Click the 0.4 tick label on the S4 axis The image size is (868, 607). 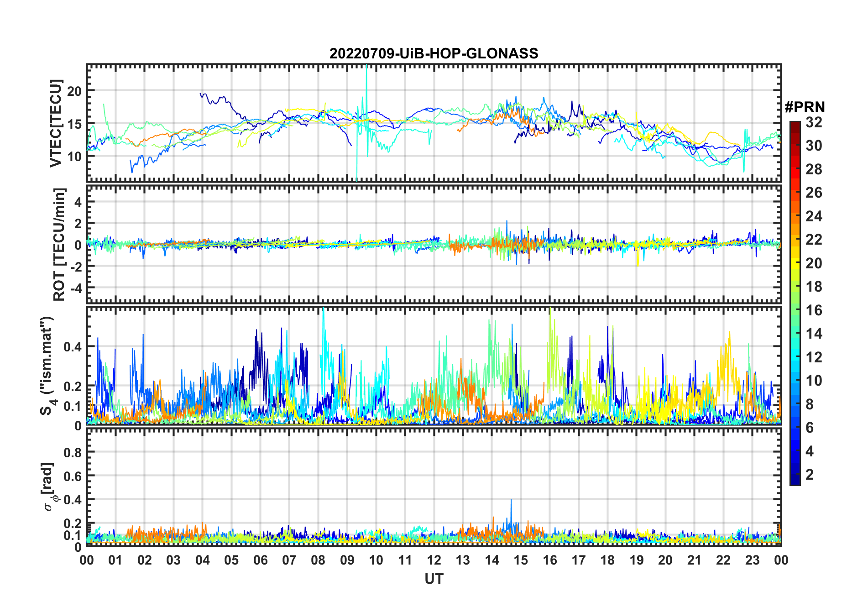click(x=73, y=346)
